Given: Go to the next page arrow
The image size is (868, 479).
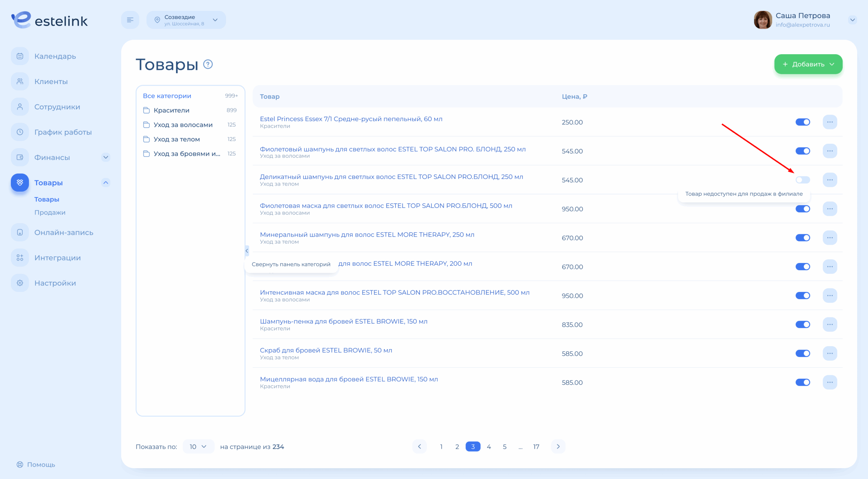Looking at the screenshot, I should coord(558,446).
